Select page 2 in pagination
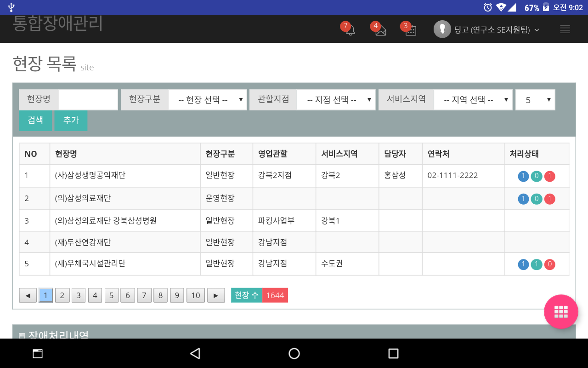 pyautogui.click(x=62, y=295)
